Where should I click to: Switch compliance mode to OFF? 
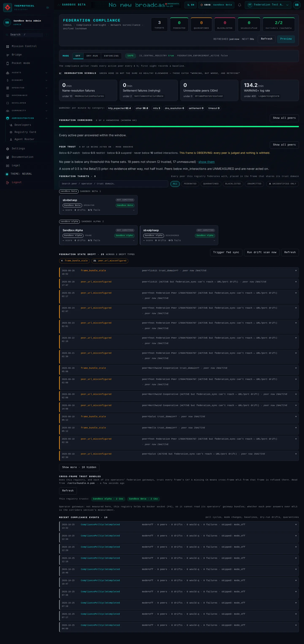point(78,56)
